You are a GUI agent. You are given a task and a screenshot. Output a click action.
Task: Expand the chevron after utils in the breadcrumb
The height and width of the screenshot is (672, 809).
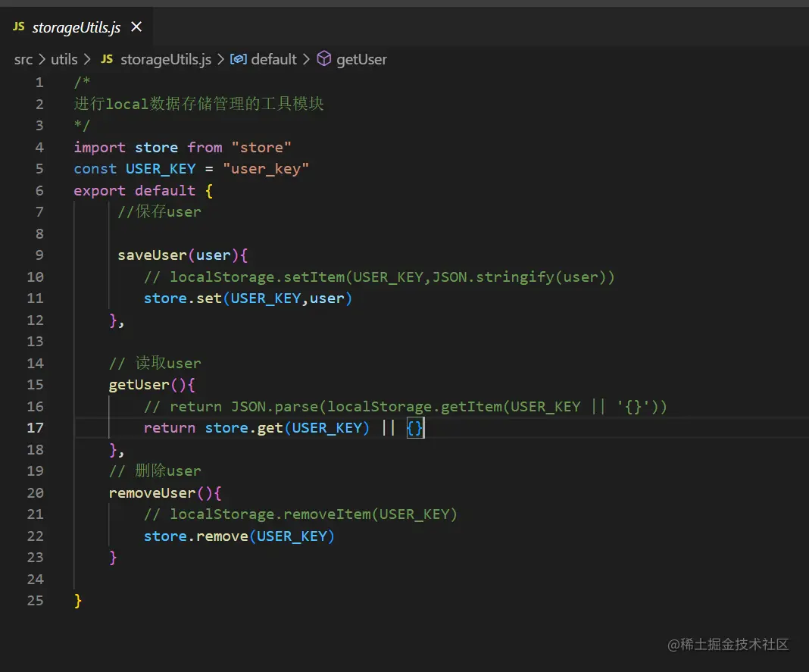point(87,60)
